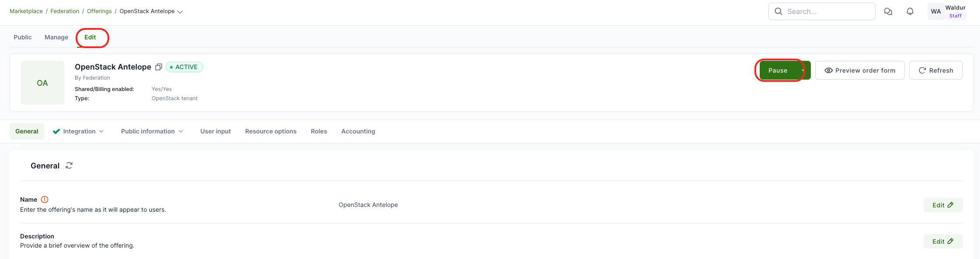Screen dimensions: 980x259
Task: Edit the offering Name field
Action: [942, 205]
